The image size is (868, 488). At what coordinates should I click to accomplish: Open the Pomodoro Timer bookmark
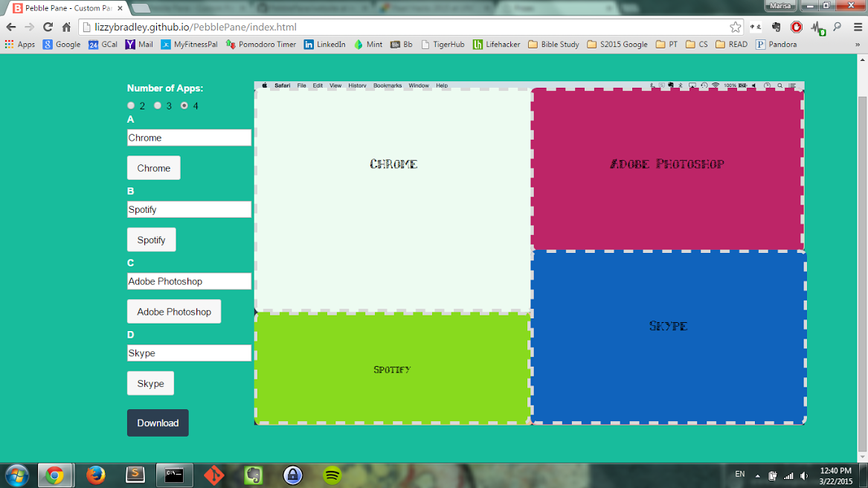pyautogui.click(x=261, y=45)
